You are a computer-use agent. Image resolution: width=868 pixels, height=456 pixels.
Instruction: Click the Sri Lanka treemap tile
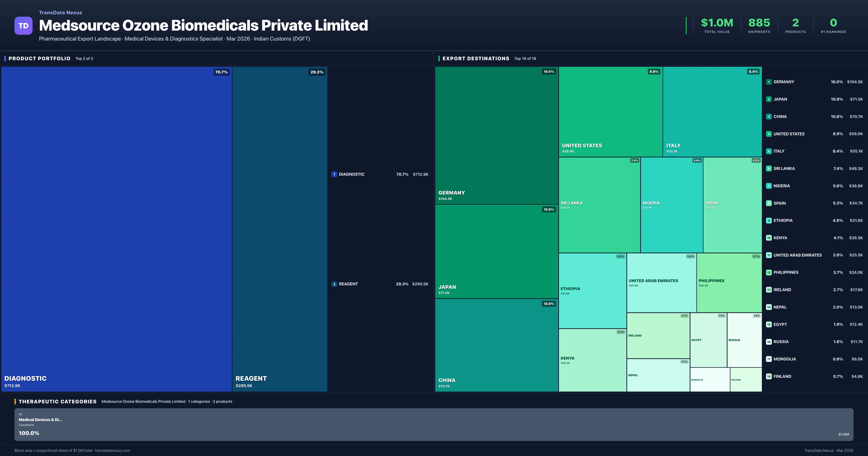pos(599,205)
